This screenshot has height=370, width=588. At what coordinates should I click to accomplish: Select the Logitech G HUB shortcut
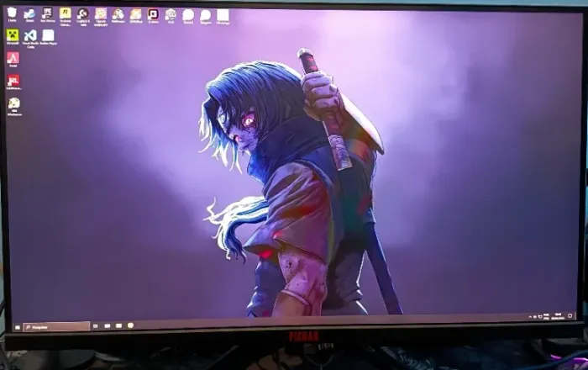(x=83, y=16)
